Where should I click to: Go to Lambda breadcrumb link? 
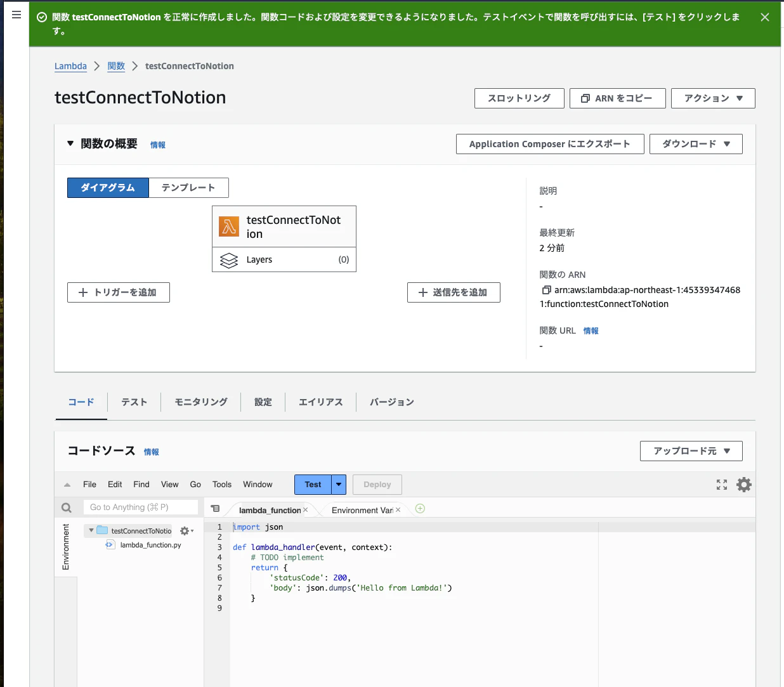[x=70, y=66]
